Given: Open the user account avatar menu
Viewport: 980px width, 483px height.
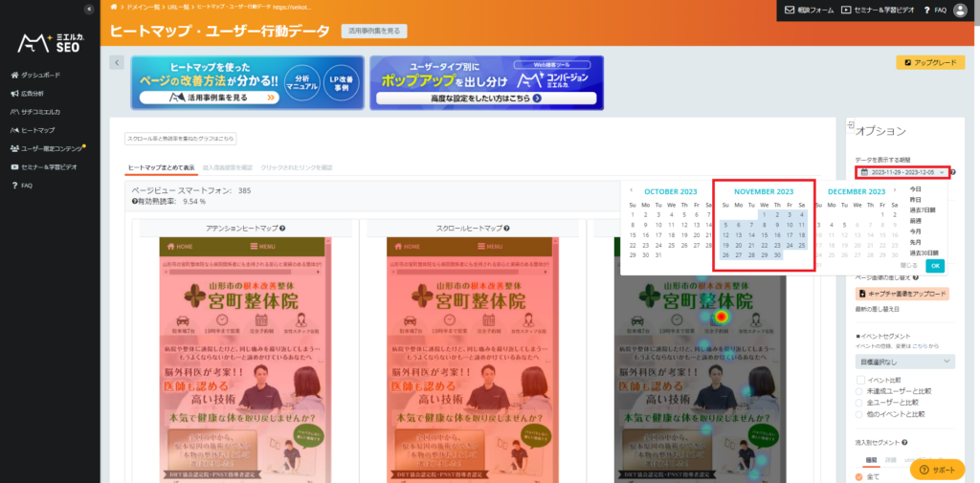Looking at the screenshot, I should (x=960, y=10).
